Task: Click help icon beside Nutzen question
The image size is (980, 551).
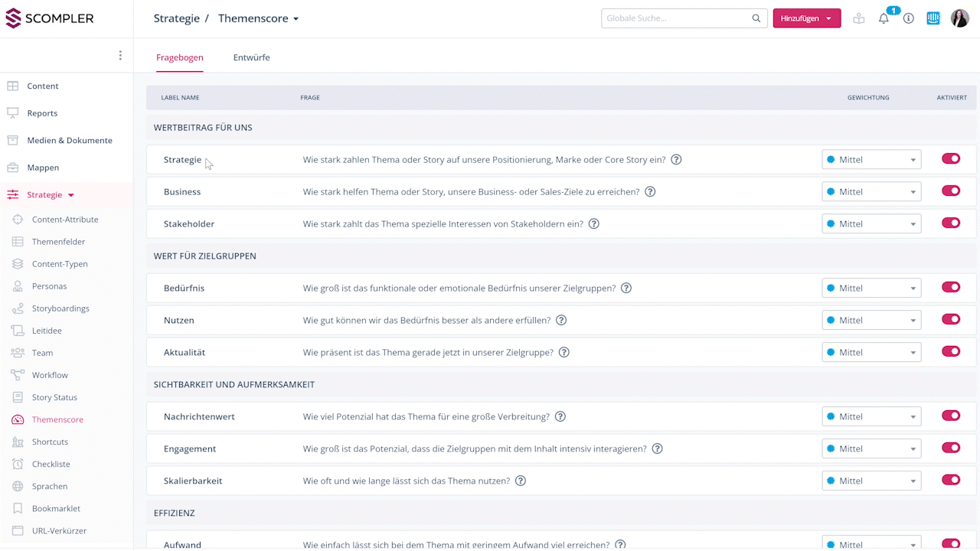Action: (561, 321)
